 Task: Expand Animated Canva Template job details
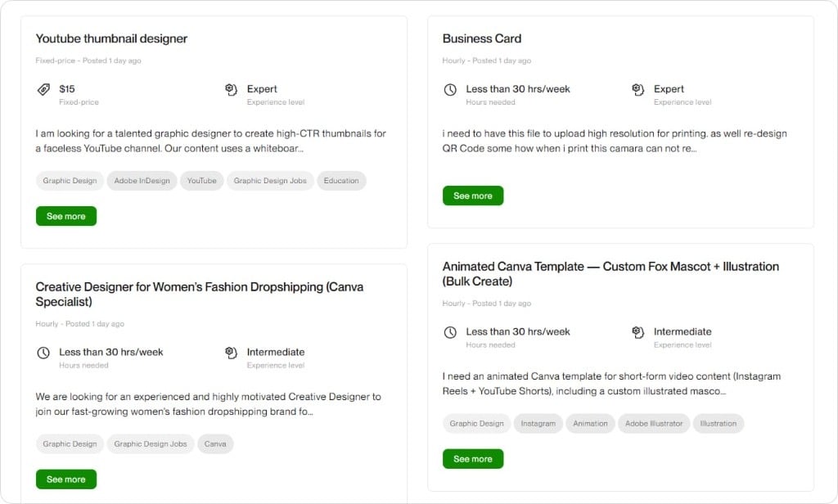tap(473, 459)
